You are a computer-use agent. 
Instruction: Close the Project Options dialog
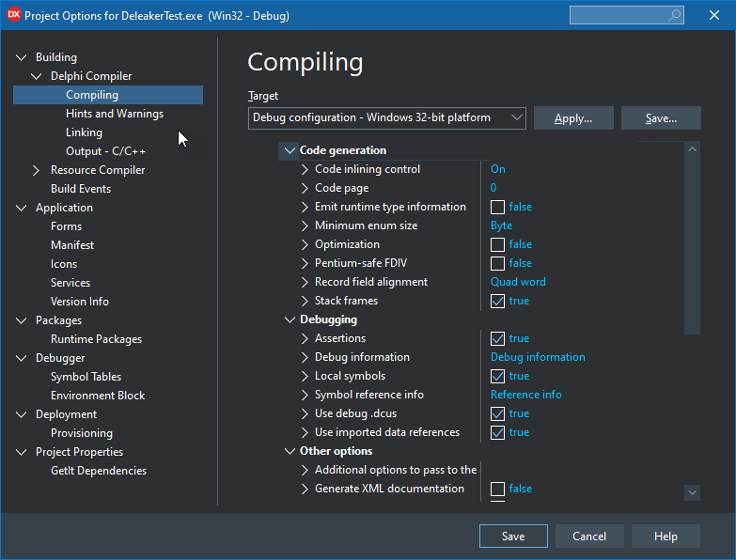(714, 15)
